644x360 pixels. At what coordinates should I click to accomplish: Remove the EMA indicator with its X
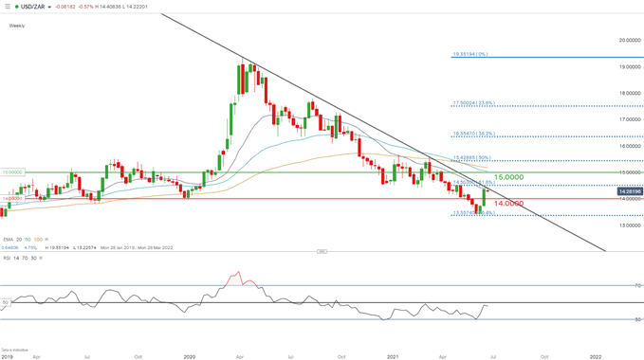(46, 240)
